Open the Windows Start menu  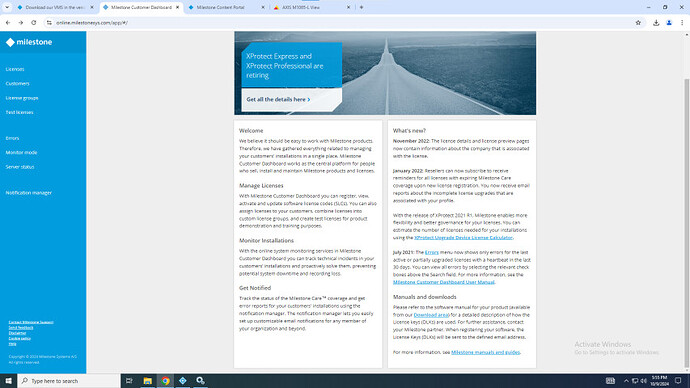point(8,381)
